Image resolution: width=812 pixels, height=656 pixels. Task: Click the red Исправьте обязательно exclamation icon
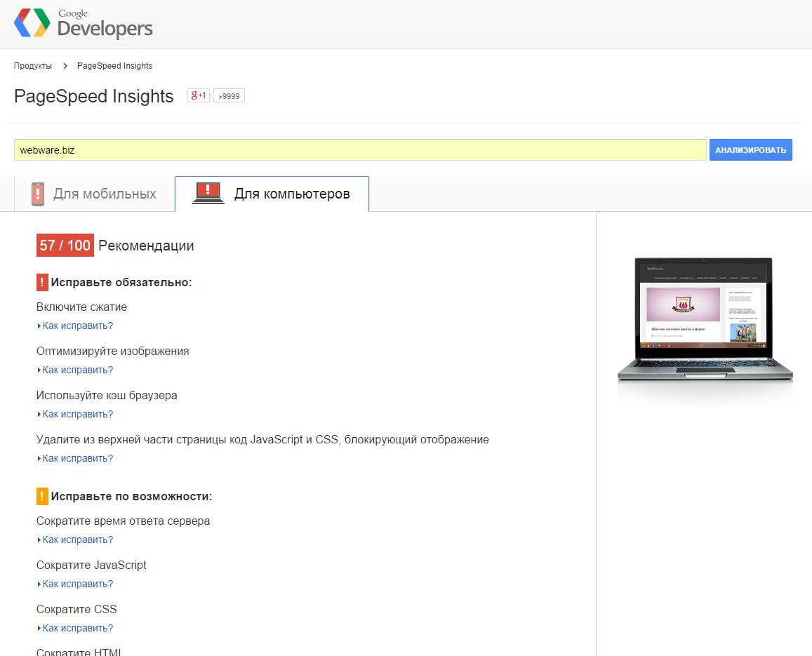coord(42,282)
